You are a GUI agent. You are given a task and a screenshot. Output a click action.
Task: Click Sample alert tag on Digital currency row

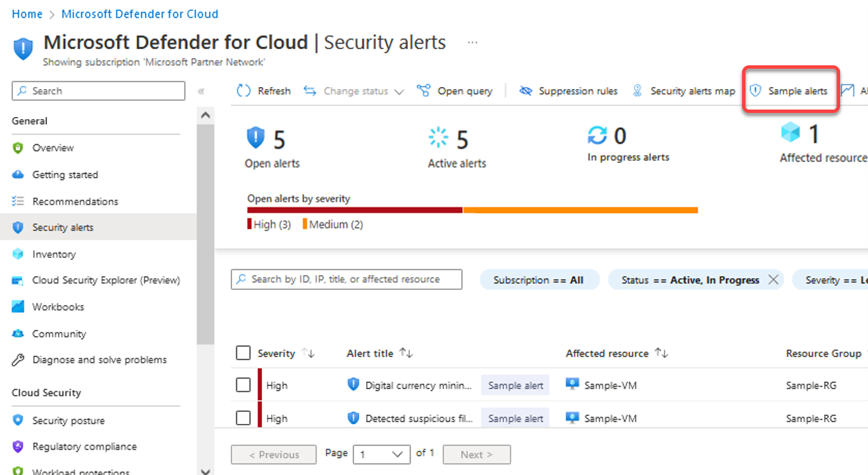click(x=516, y=385)
